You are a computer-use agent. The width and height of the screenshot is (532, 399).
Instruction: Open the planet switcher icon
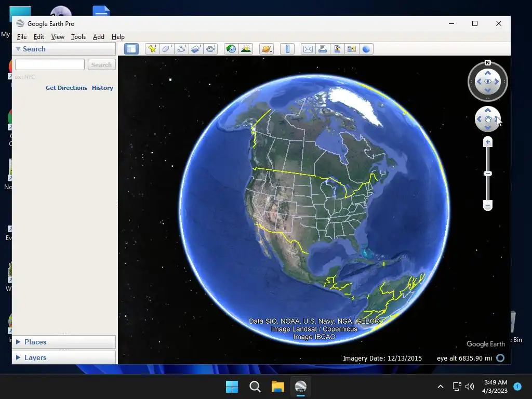[267, 49]
